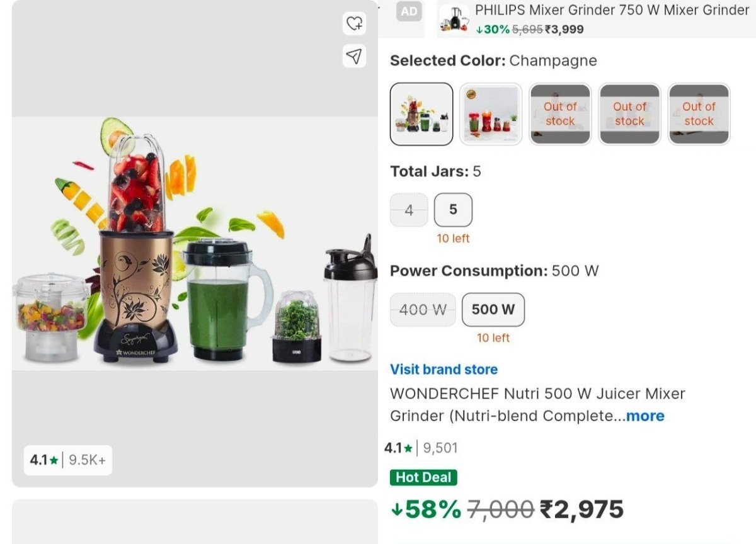Screen dimensions: 756x544
Task: View the 9,501 ratings count
Action: (440, 448)
